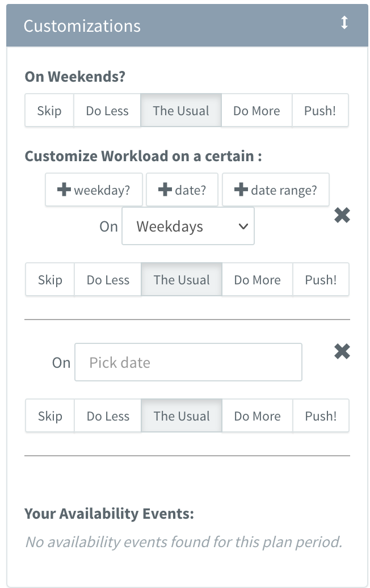Choose The Usual for weekends
Screen dimensions: 370x588
(181, 111)
